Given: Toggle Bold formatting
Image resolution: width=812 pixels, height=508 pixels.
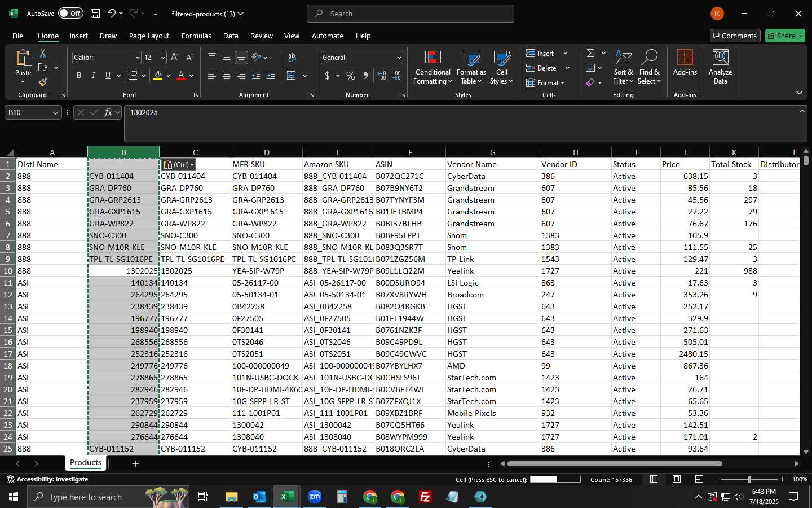Looking at the screenshot, I should [79, 76].
